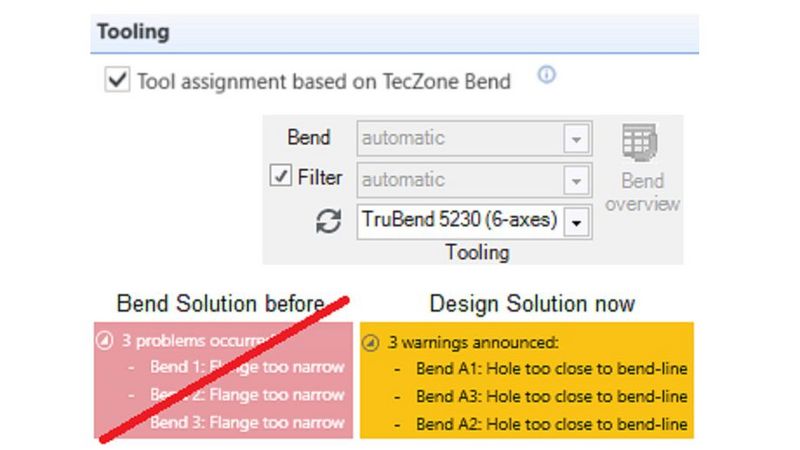Click the info icon beside TecZone Bend
Screen dimensions: 800x450
click(546, 77)
